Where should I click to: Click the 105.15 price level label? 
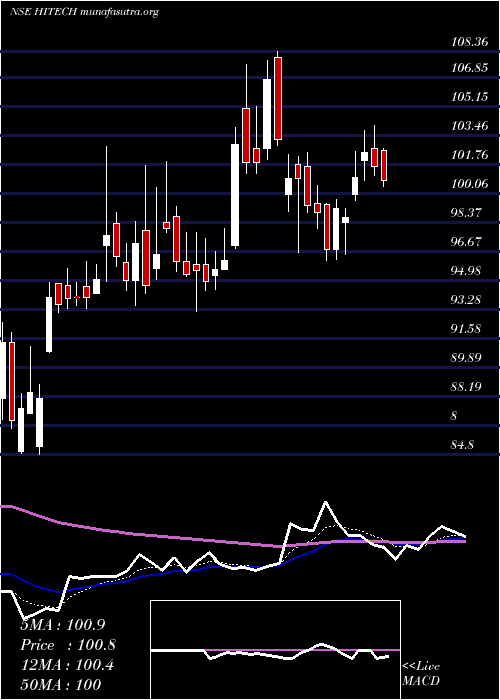(470, 97)
